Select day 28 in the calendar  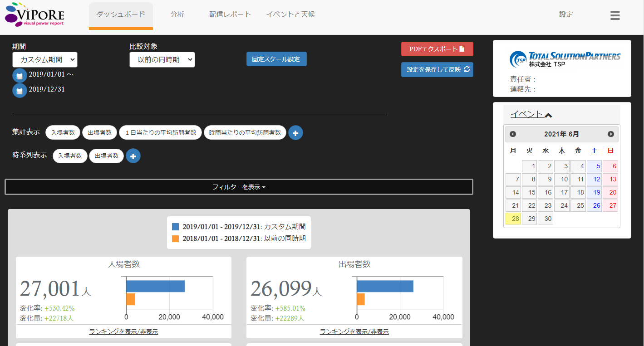513,219
